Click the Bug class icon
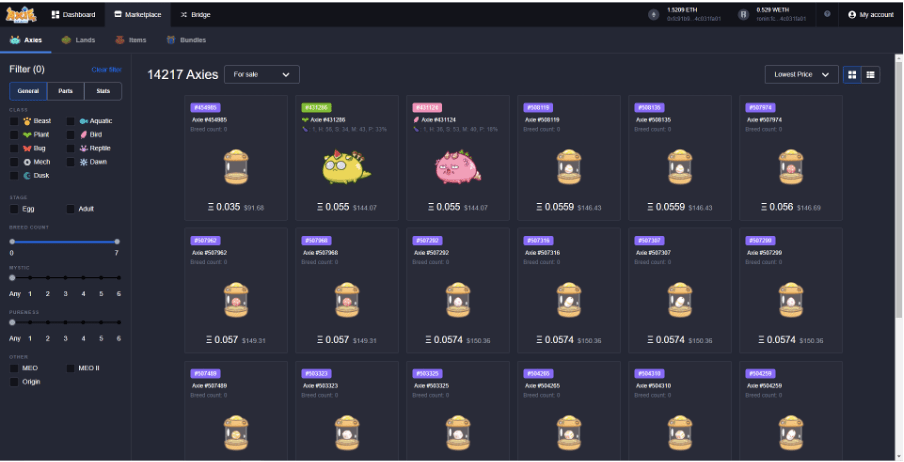 pos(27,148)
